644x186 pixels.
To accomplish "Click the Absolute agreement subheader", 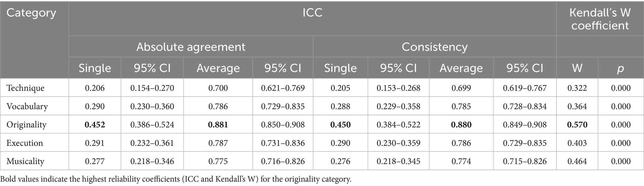I will tap(191, 47).
